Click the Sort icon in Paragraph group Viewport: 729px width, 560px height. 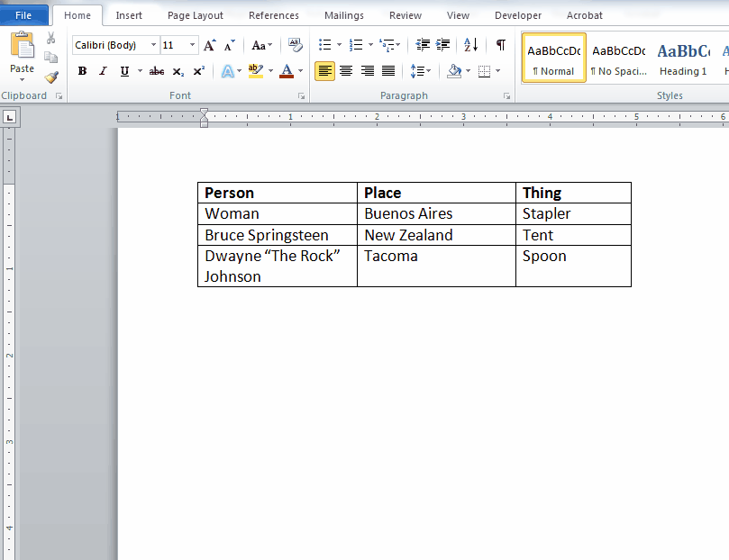[x=469, y=44]
